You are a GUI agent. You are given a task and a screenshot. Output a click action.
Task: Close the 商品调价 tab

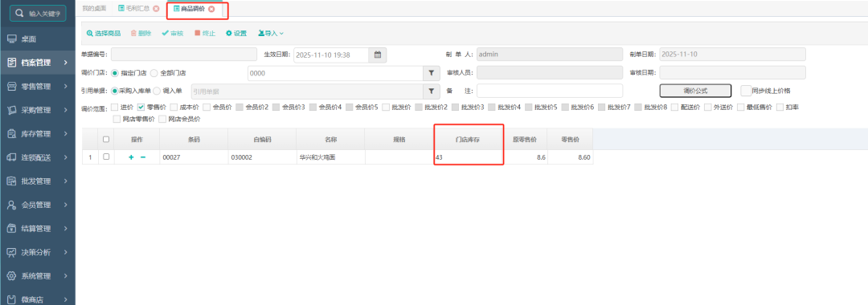click(x=211, y=9)
